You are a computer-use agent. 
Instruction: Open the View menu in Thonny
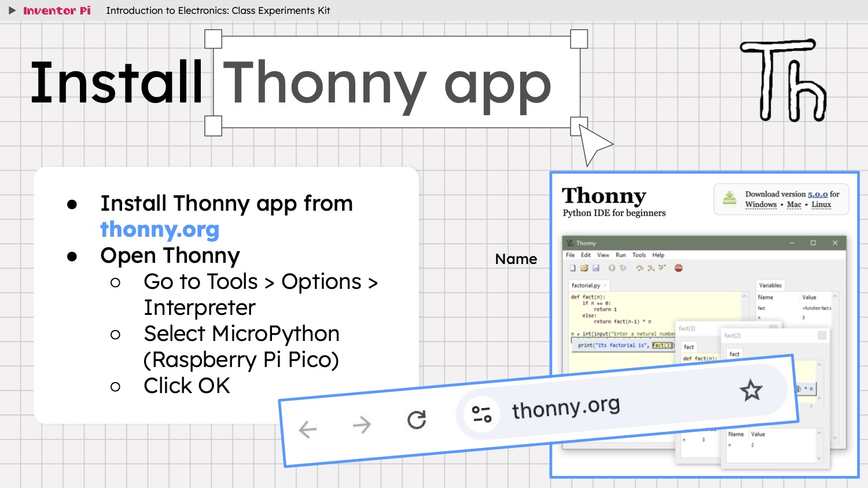click(603, 255)
